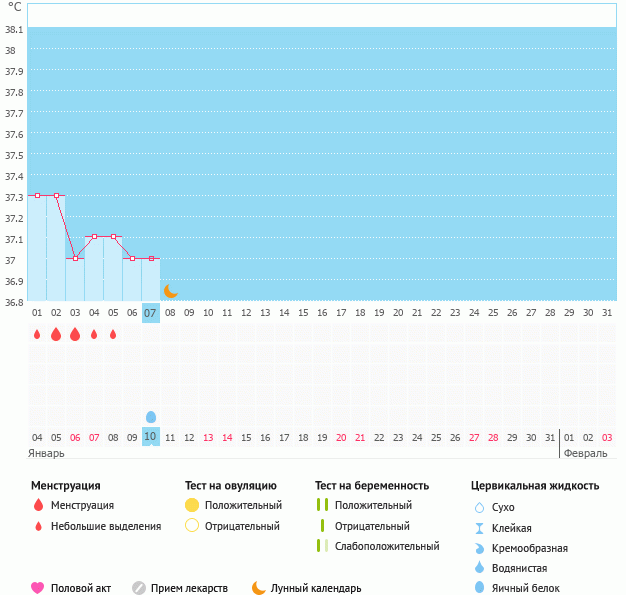The width and height of the screenshot is (626, 595).
Task: Select the highlighted calendar date 10
Action: pyautogui.click(x=151, y=437)
